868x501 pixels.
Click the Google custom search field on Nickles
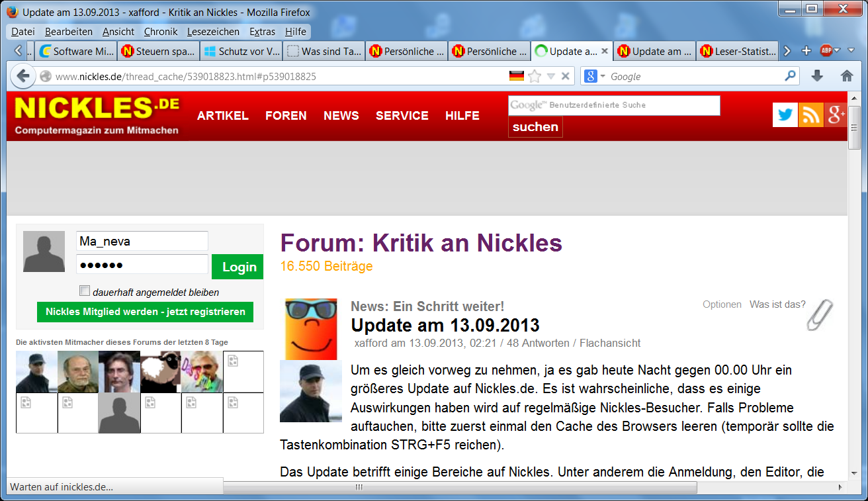click(x=614, y=105)
